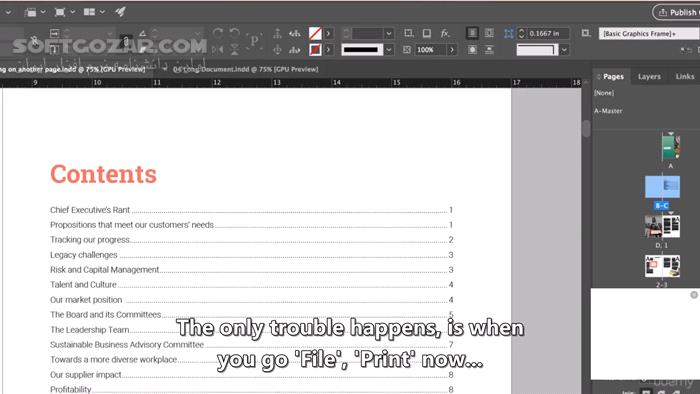Select the D, 1 spread thumbnail
This screenshot has height=394, width=700.
[662, 226]
